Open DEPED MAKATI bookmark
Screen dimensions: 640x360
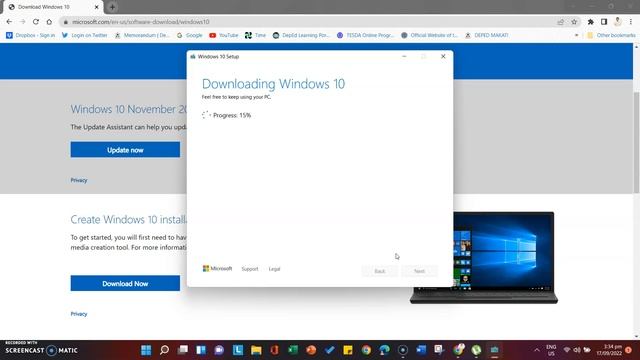pos(487,36)
